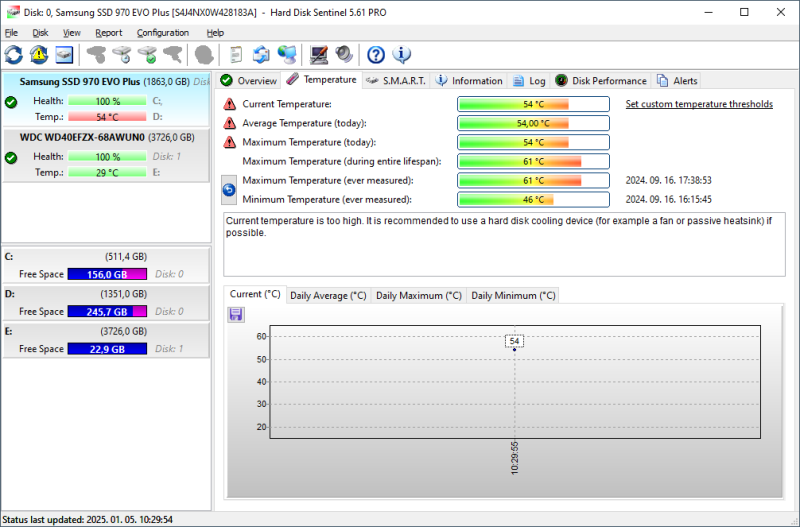800x527 pixels.
Task: Click the Samsung SSD 100 % health bar
Action: pos(107,101)
